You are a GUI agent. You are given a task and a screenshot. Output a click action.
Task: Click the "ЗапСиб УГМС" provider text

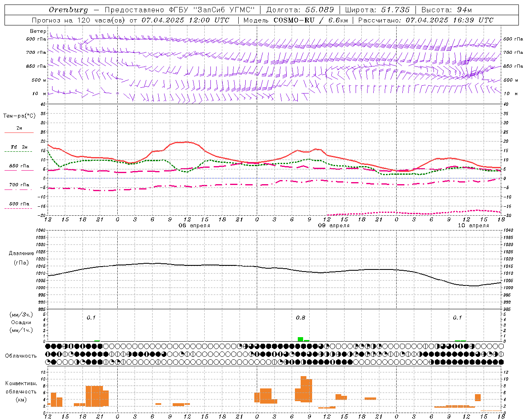pos(224,10)
